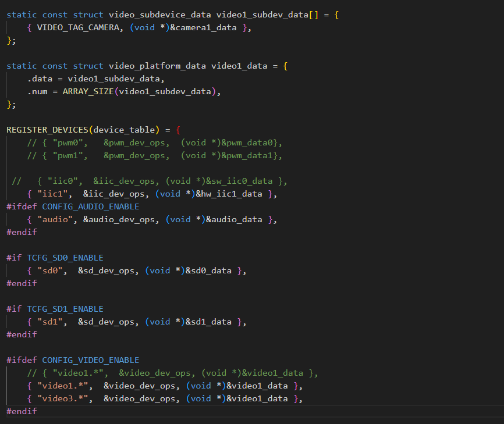Click the REGISTER_DEVICES macro name

click(x=47, y=130)
